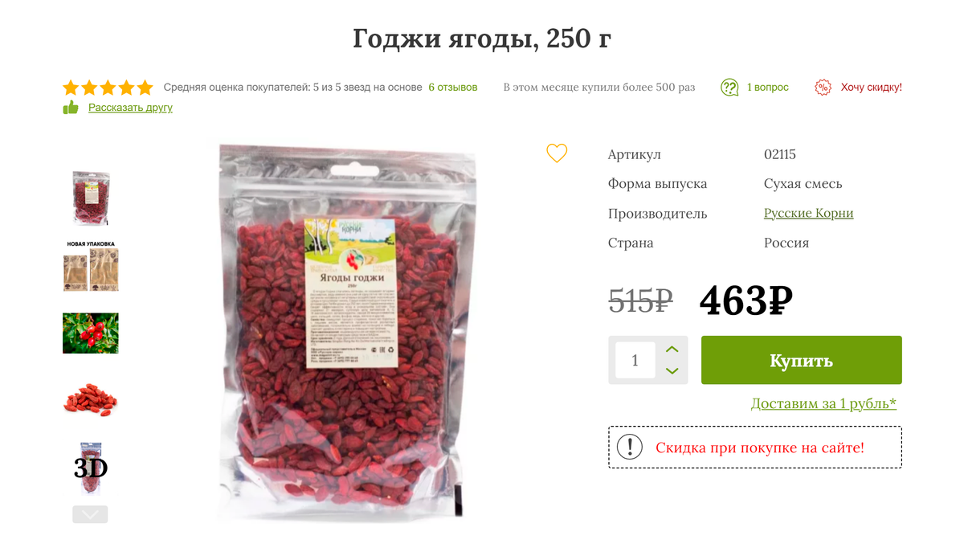Click the green thumbs-up icon
Image resolution: width=964 pixels, height=560 pixels.
point(71,108)
